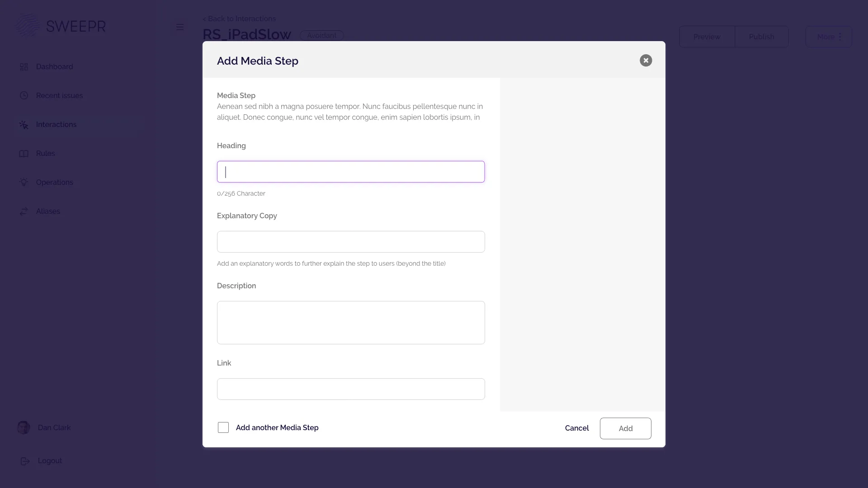The height and width of the screenshot is (488, 868).
Task: Click the Rules book icon
Action: pos(24,154)
